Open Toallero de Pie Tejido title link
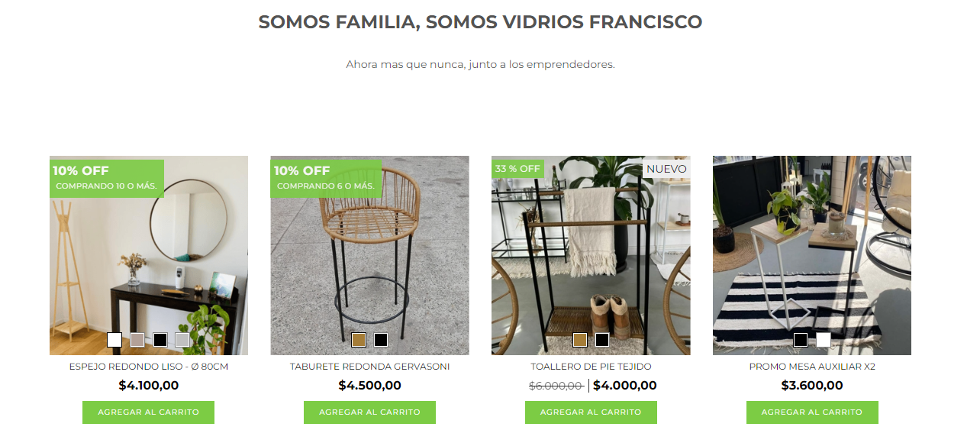 click(x=591, y=367)
